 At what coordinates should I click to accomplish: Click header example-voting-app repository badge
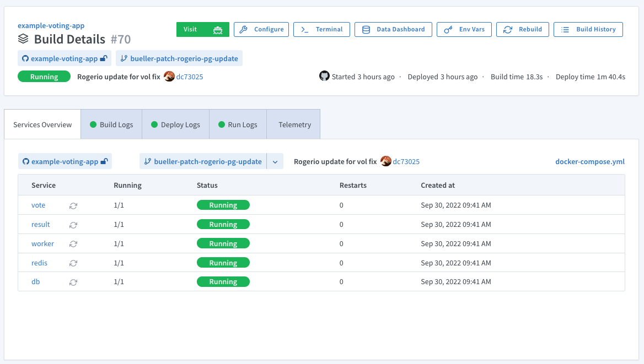tap(65, 58)
